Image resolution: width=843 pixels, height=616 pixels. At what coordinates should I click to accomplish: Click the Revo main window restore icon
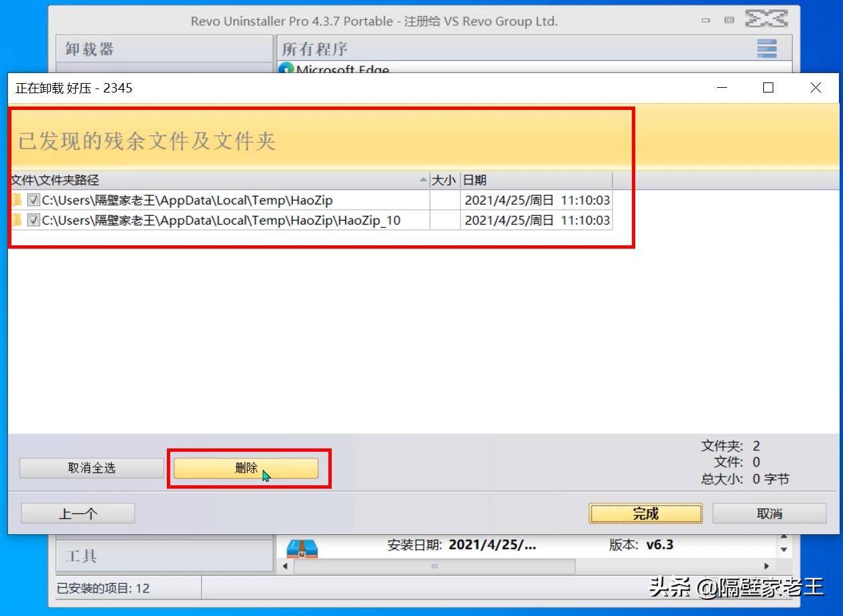[729, 21]
